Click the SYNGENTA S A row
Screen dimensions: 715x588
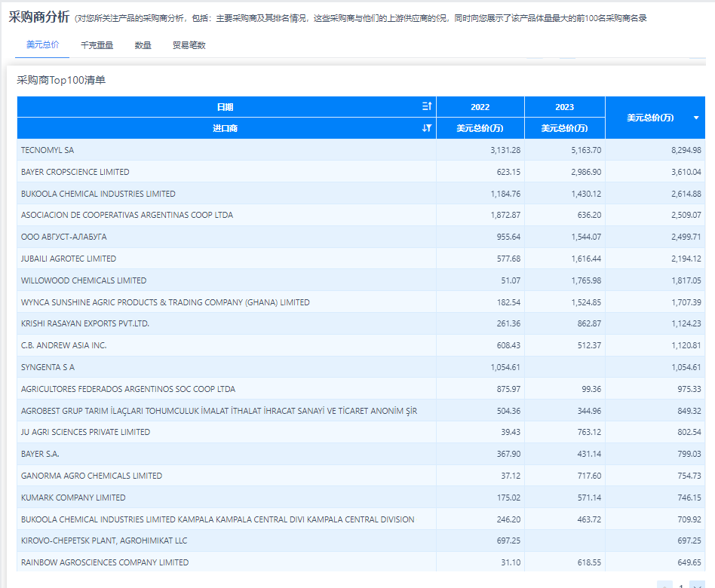pos(226,367)
